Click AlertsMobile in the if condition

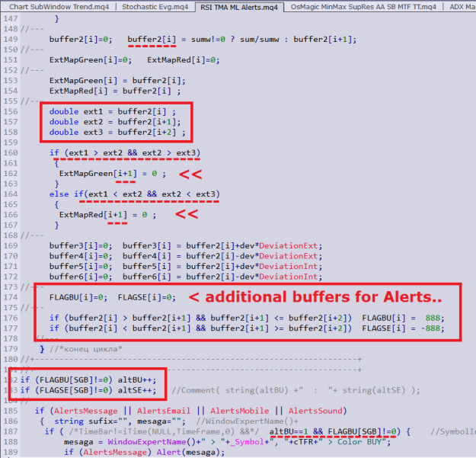pos(239,411)
